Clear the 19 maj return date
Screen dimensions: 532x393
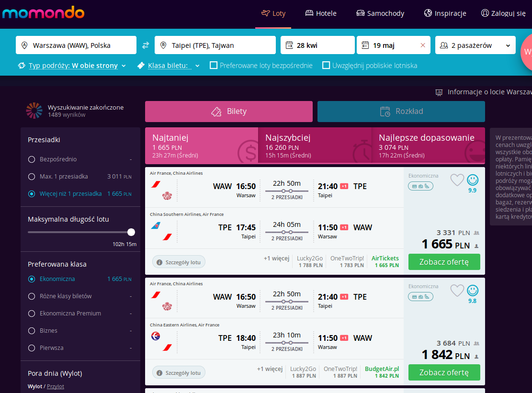[423, 45]
